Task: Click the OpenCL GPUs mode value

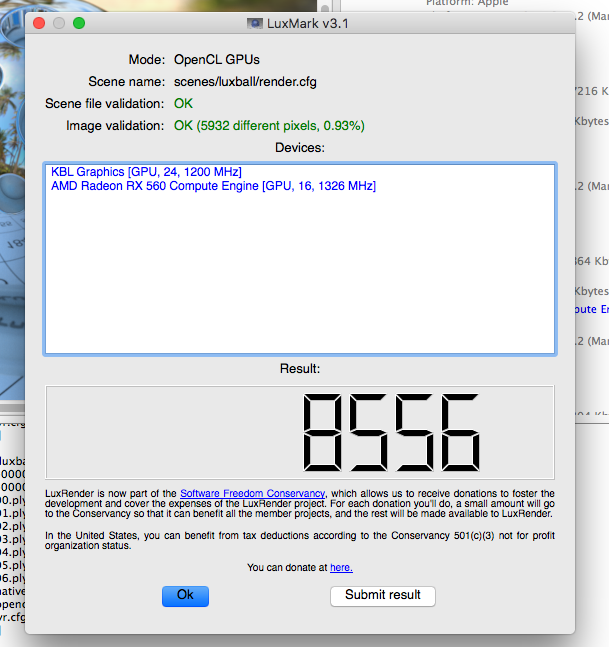Action: click(217, 59)
